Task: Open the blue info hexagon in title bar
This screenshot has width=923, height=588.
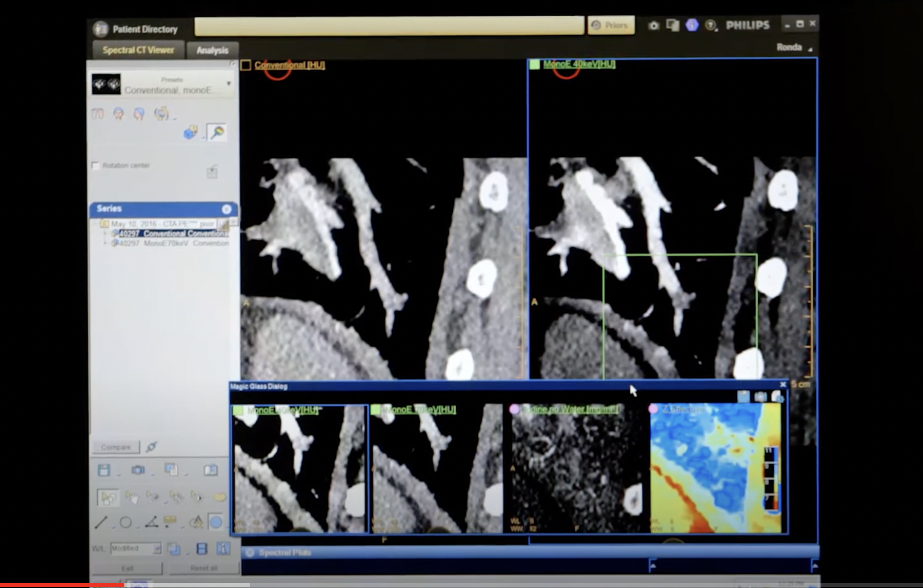Action: (692, 25)
